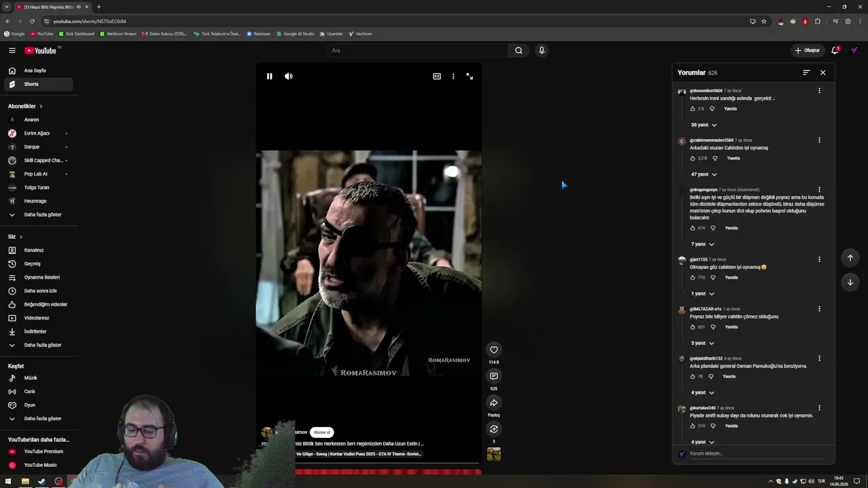Toggle closed captions on the Short

point(437,77)
